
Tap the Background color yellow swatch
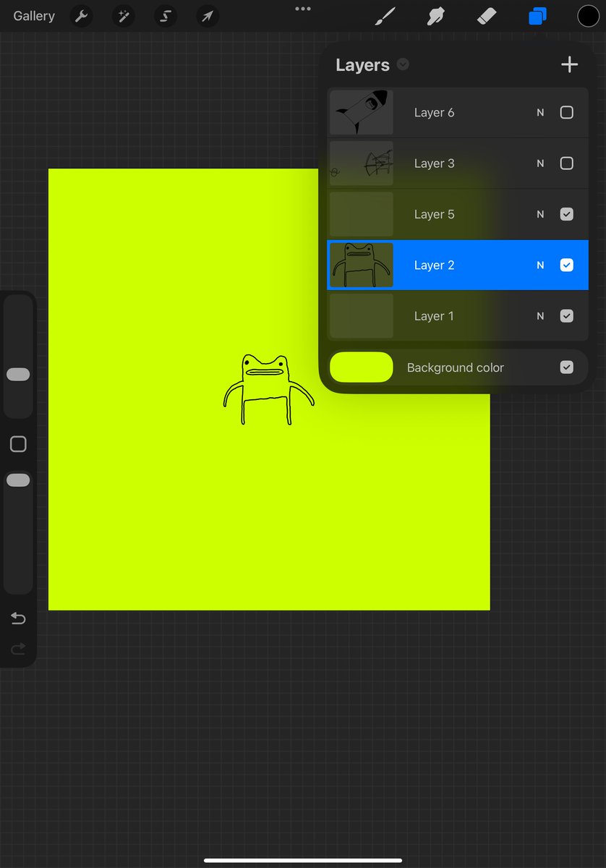(x=362, y=367)
